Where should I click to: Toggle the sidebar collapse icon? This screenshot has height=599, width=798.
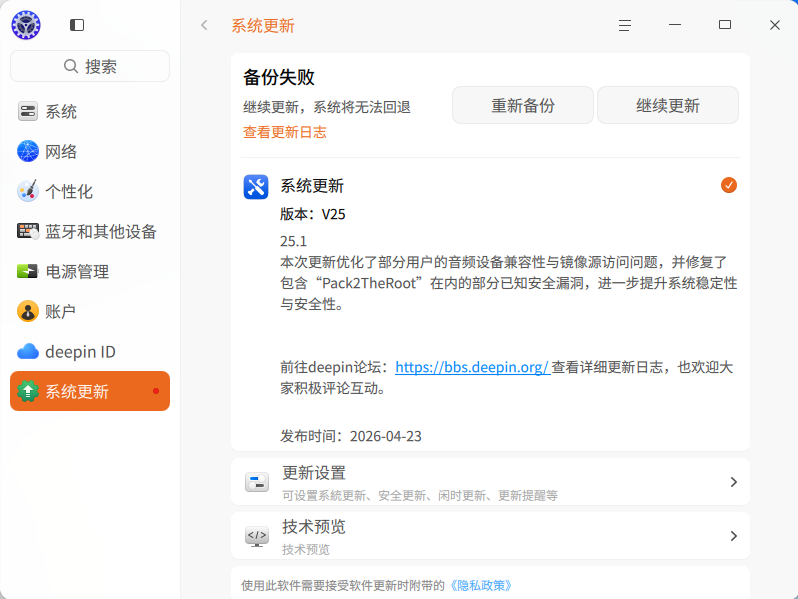[77, 25]
